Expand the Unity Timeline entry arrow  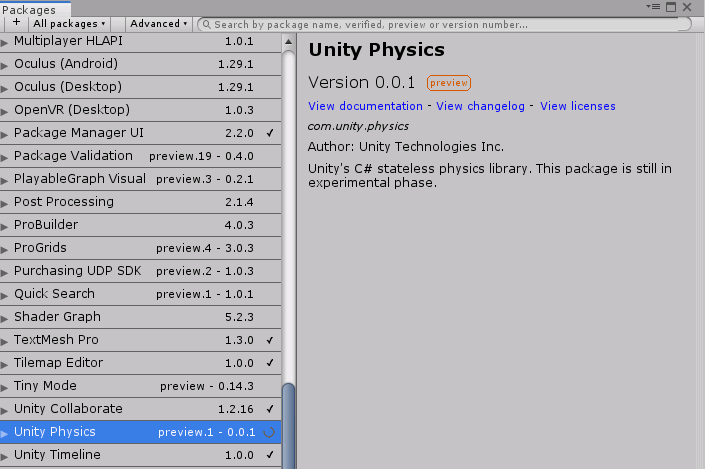tap(4, 457)
